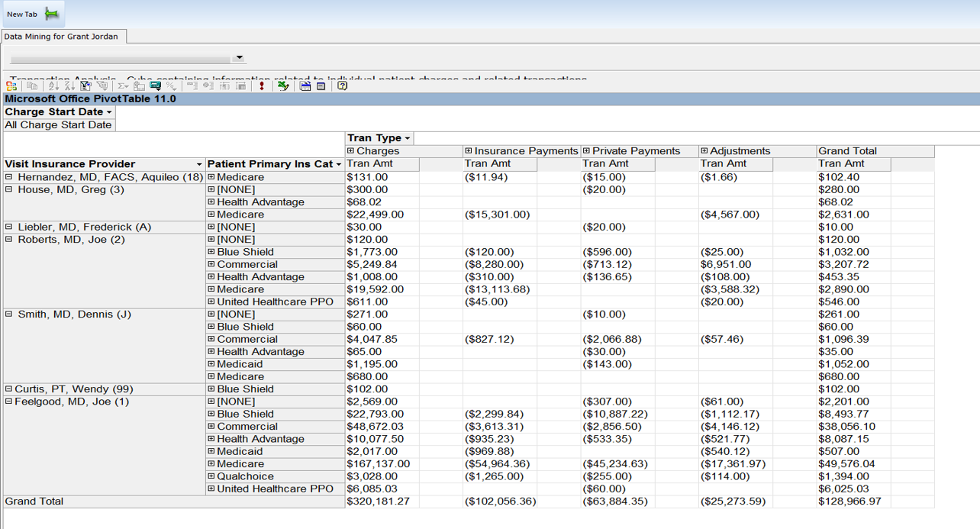Open PivotTable Help question mark icon
Screen dimensions: 980x529
coord(342,86)
